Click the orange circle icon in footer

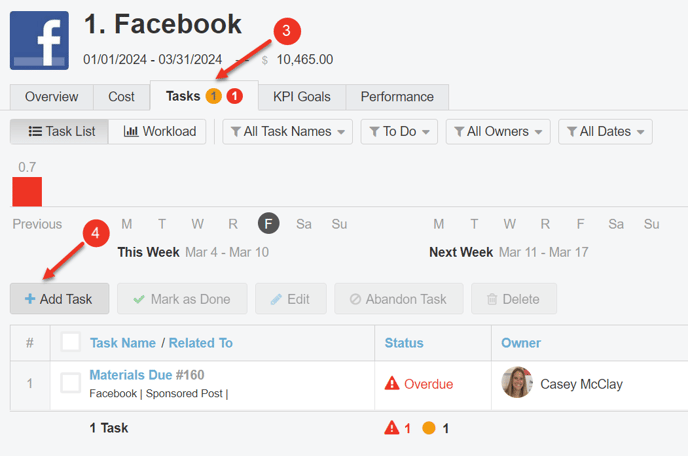point(429,428)
